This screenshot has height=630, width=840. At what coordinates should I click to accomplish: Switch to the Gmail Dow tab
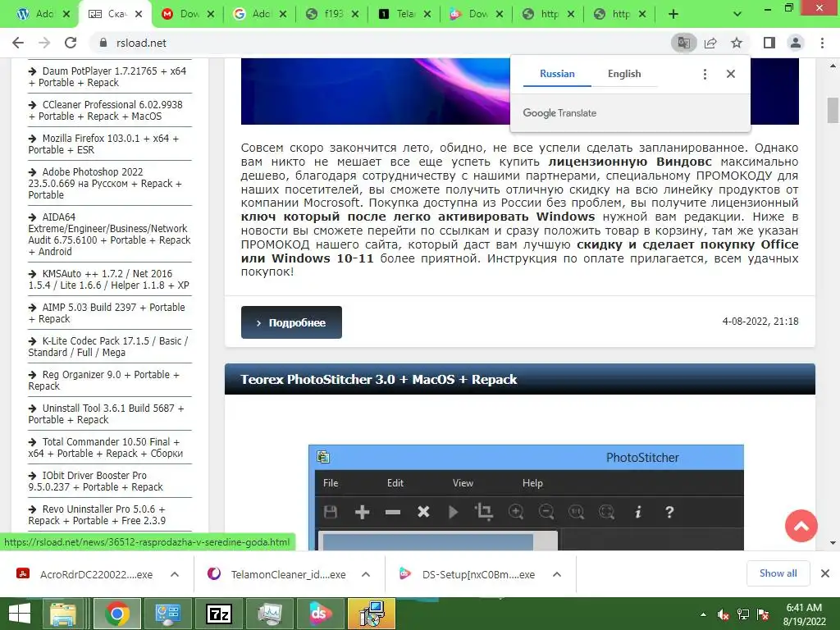point(189,14)
